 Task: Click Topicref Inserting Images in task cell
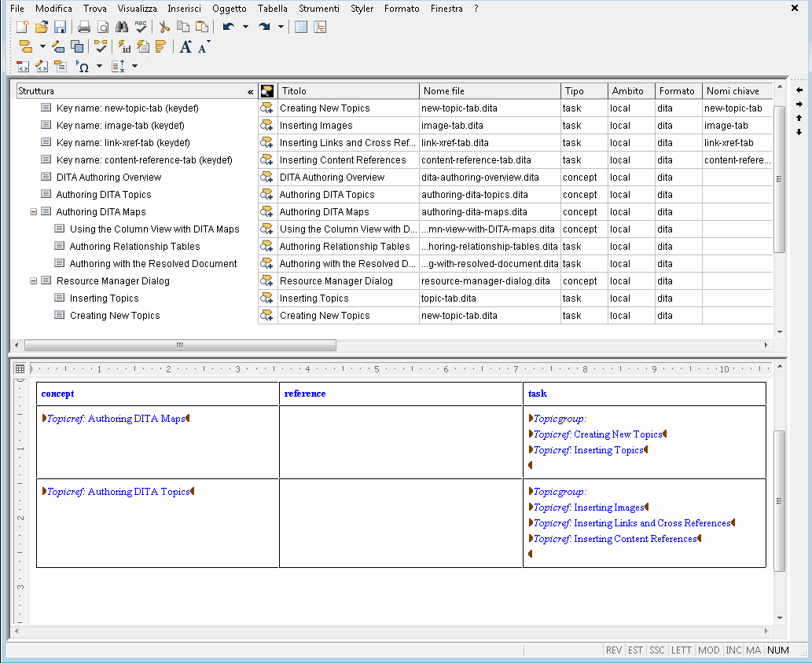click(589, 507)
